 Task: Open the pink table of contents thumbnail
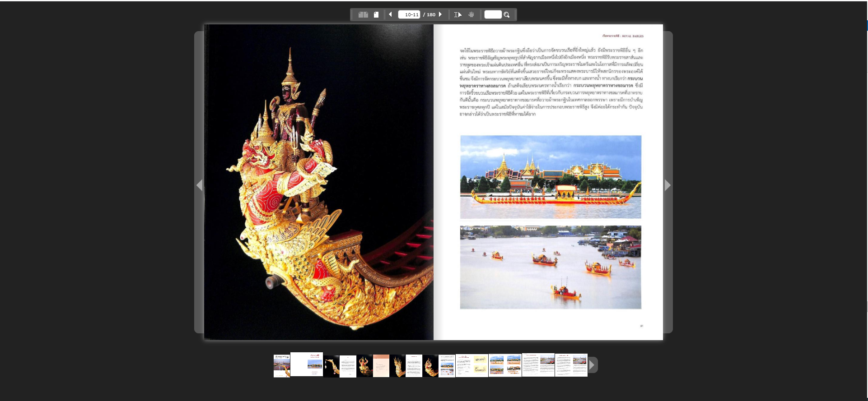[x=381, y=366]
